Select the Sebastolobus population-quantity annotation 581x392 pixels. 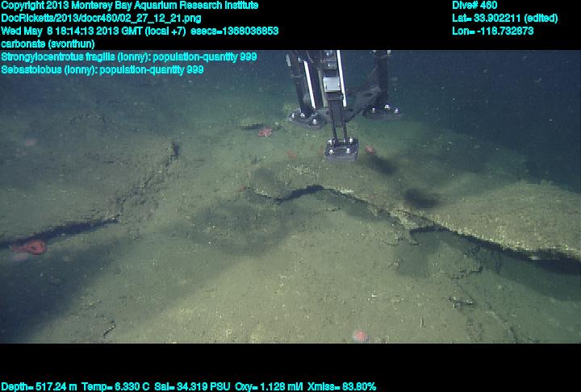coord(102,69)
